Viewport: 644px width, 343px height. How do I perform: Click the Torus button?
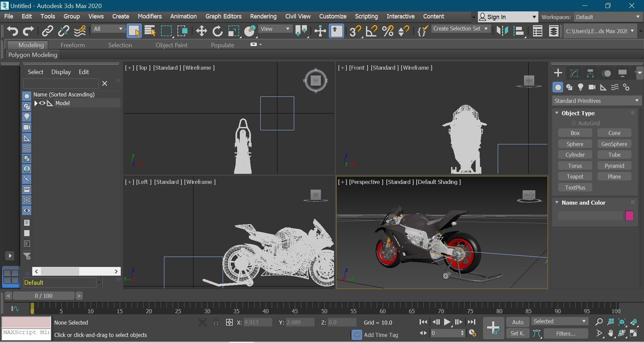coord(575,166)
